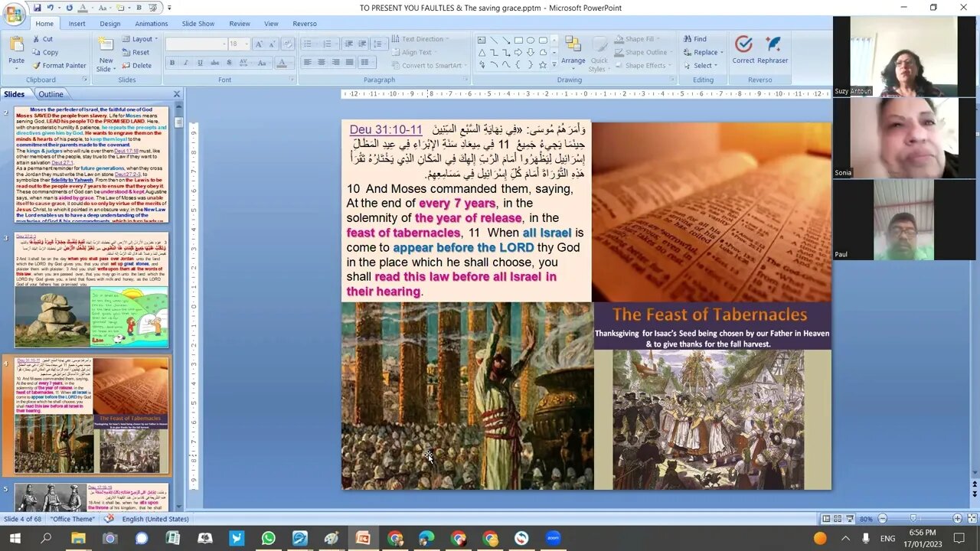Align text to the right
This screenshot has width=980, height=551.
[x=335, y=63]
